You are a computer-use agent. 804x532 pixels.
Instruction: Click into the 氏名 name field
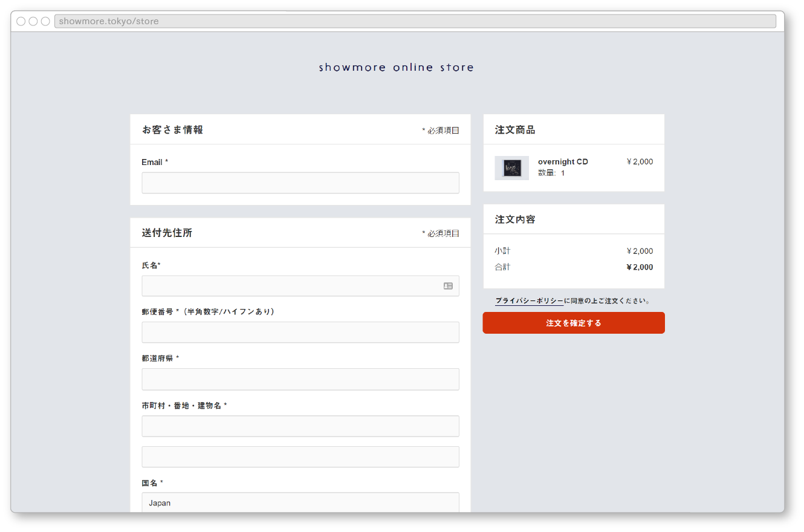[300, 286]
